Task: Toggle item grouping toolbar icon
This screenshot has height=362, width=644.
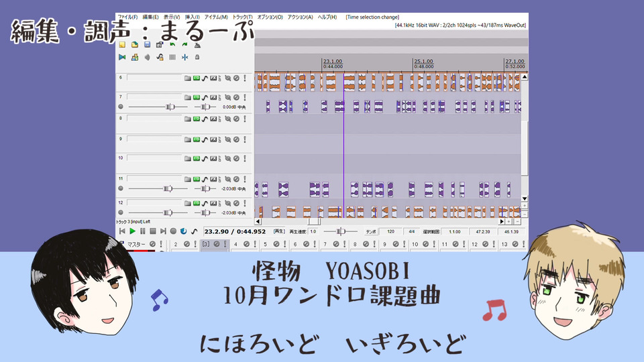Action: point(135,57)
